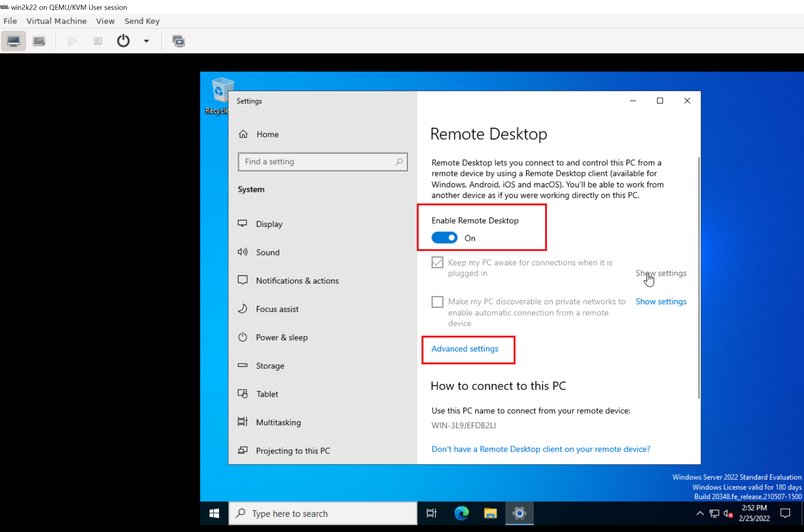Open File Explorer from taskbar

pyautogui.click(x=490, y=513)
